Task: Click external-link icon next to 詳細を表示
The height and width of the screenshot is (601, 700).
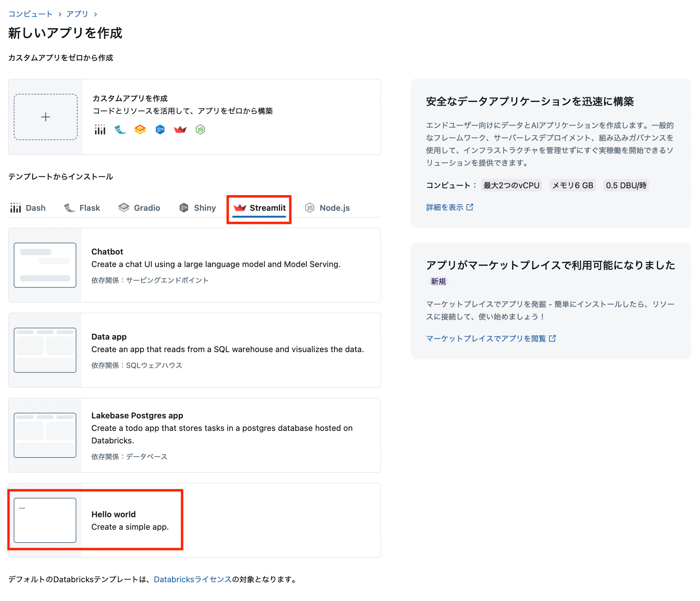Action: tap(470, 207)
